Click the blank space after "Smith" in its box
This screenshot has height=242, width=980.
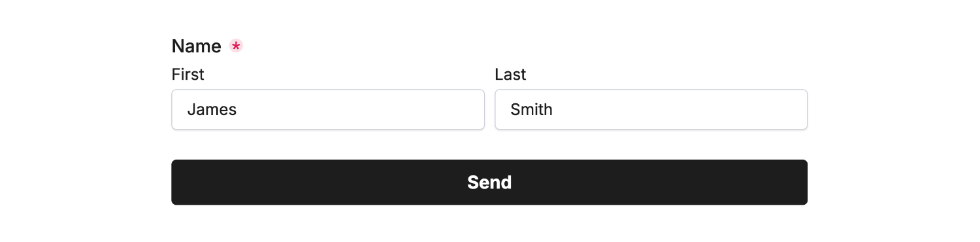tap(679, 109)
